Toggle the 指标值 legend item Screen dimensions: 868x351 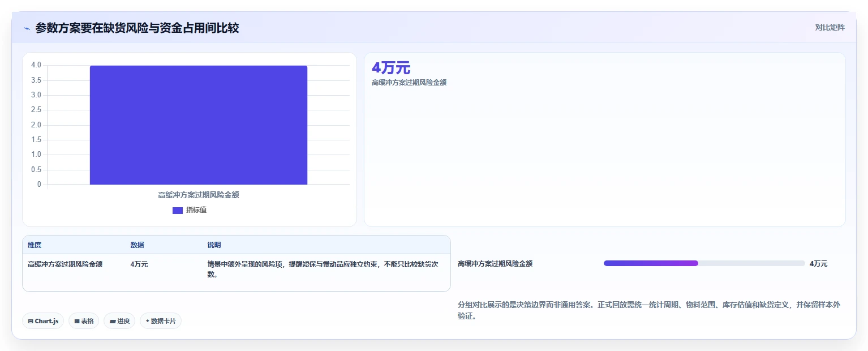point(190,210)
